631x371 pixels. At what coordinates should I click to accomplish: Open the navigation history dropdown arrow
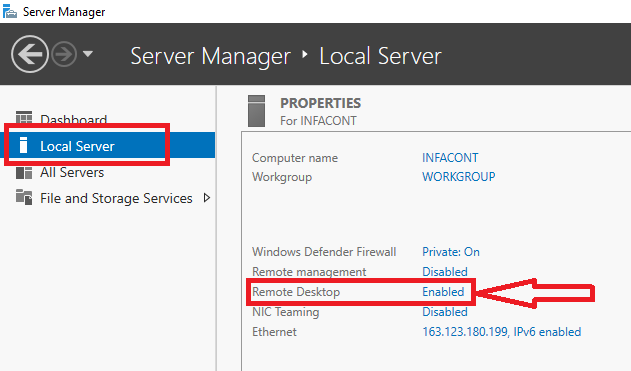click(88, 53)
